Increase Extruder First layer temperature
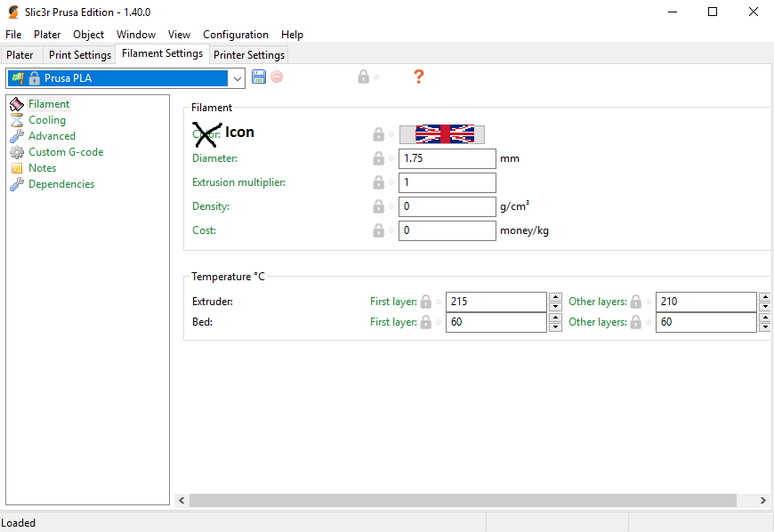The width and height of the screenshot is (774, 532). click(555, 297)
